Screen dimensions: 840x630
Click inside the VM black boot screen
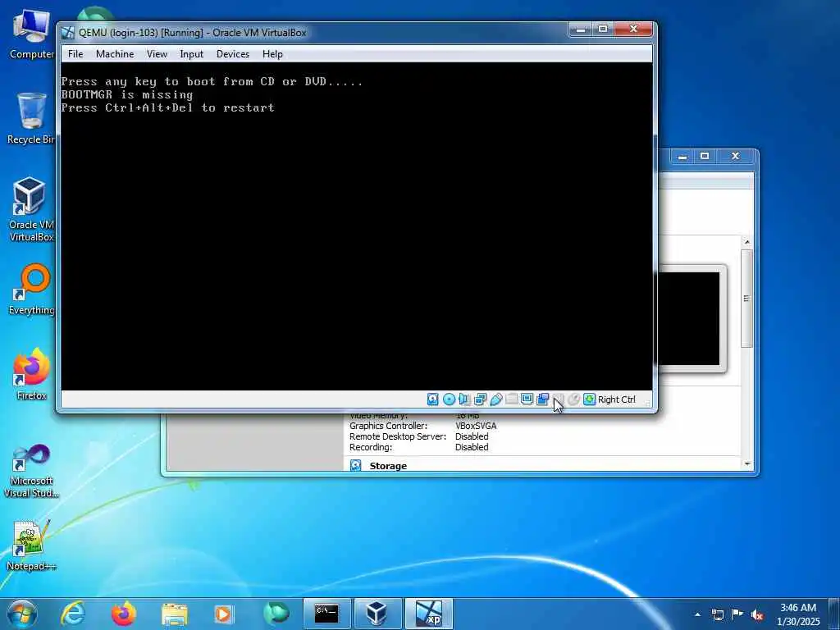pos(357,226)
